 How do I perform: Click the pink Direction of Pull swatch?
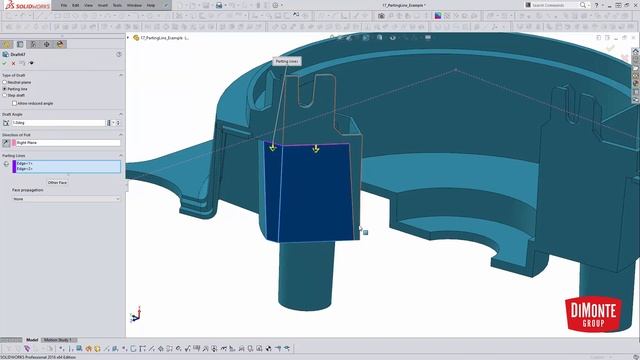point(14,142)
